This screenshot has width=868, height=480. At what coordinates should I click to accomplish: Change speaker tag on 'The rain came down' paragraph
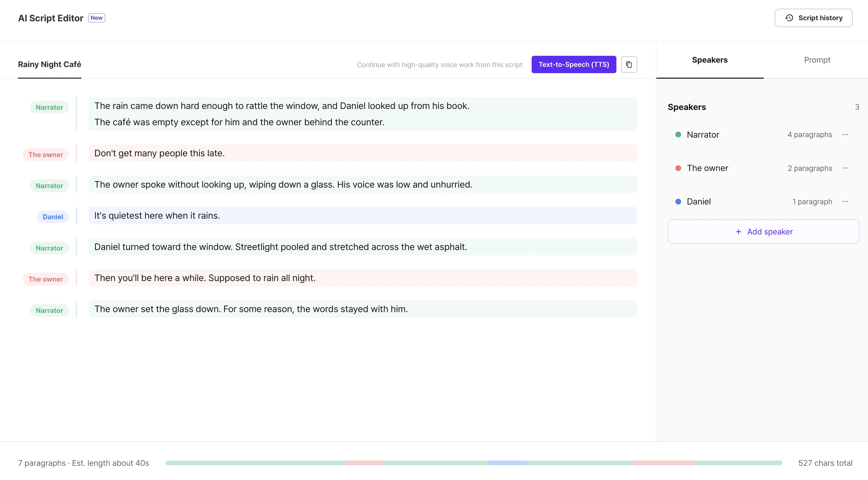pos(49,107)
